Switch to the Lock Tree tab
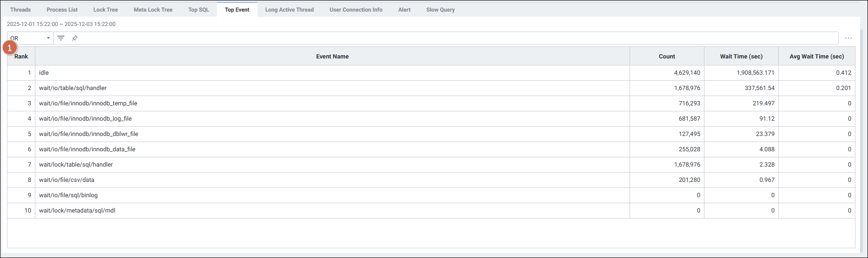 coord(105,10)
